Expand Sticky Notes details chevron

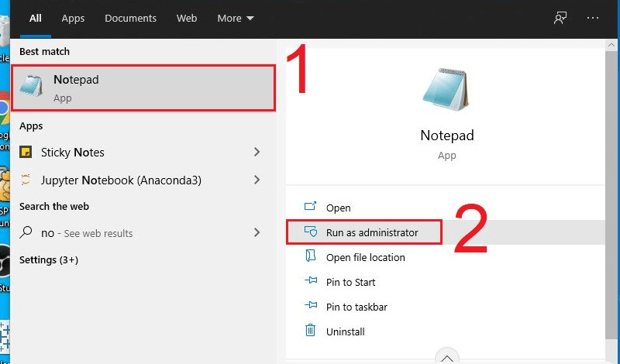click(257, 152)
